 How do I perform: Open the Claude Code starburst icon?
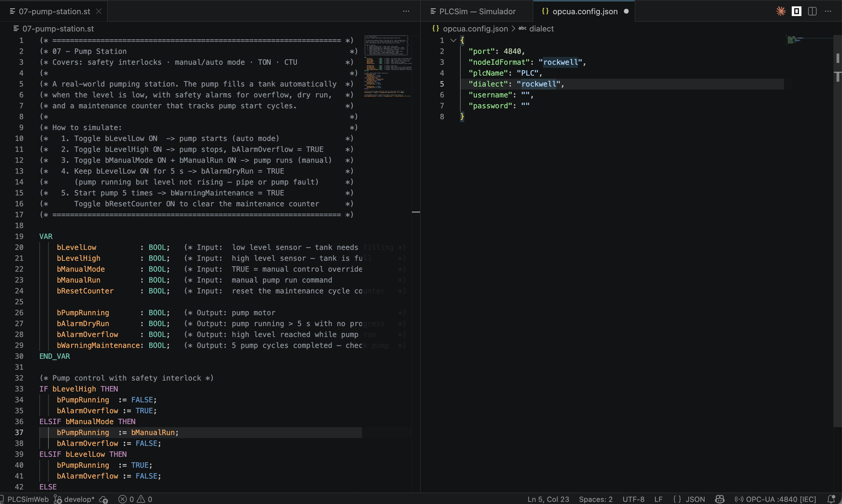click(781, 11)
